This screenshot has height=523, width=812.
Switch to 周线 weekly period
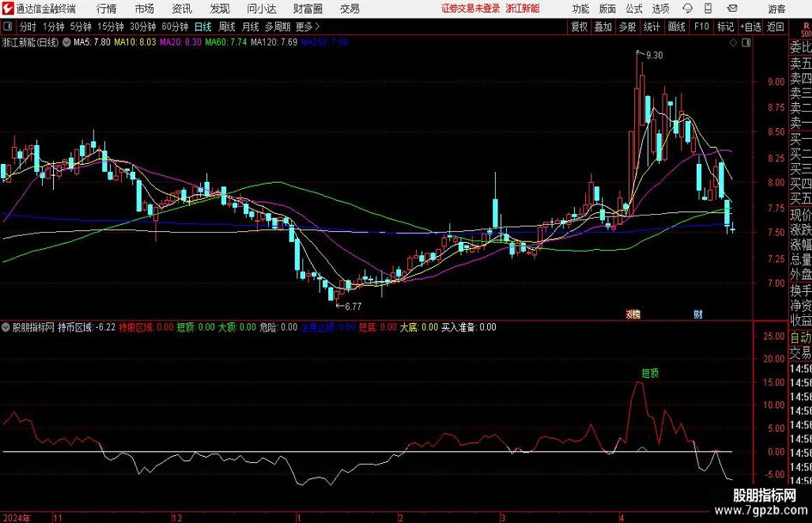pyautogui.click(x=227, y=27)
